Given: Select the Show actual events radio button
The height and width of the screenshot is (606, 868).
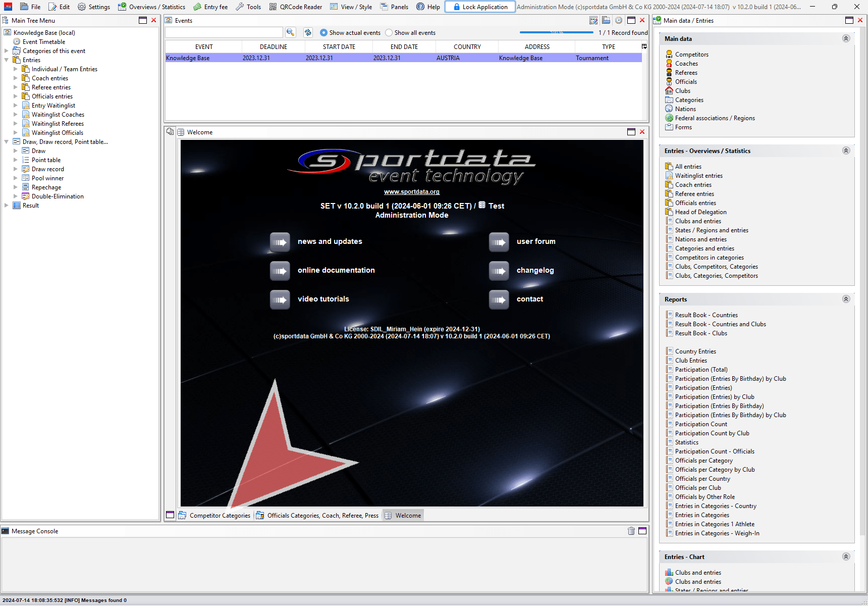Looking at the screenshot, I should click(323, 33).
